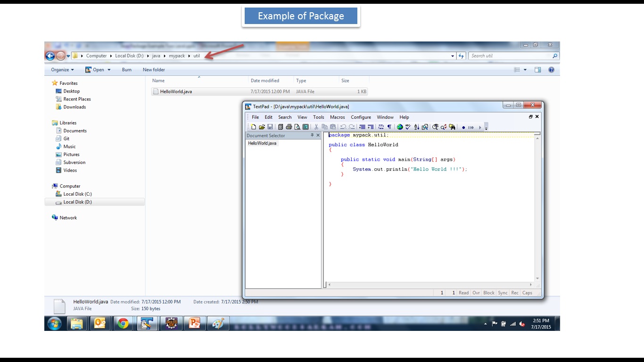
Task: Toggle visible spaces paragraph mark icon
Action: (389, 127)
